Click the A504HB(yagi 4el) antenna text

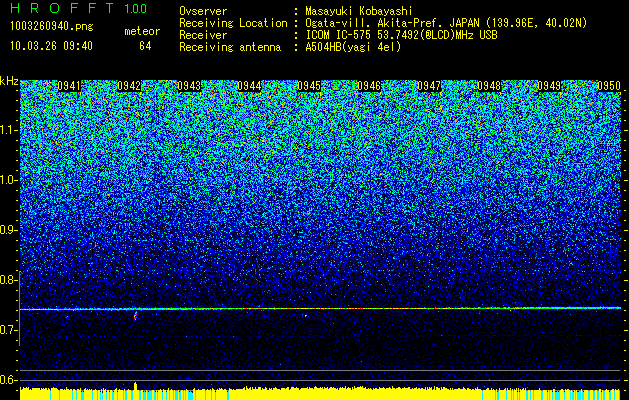coord(353,47)
